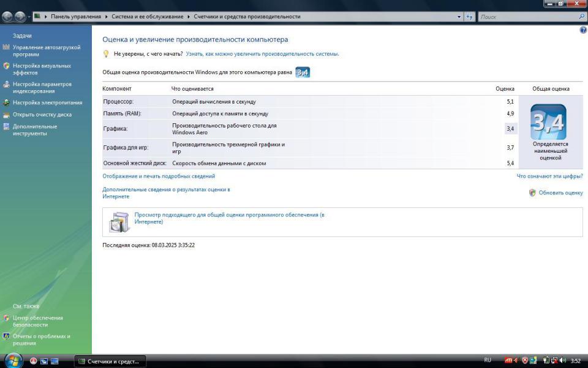Image resolution: width=588 pixels, height=368 pixels.
Task: Open the ATI tray icon
Action: (x=508, y=361)
